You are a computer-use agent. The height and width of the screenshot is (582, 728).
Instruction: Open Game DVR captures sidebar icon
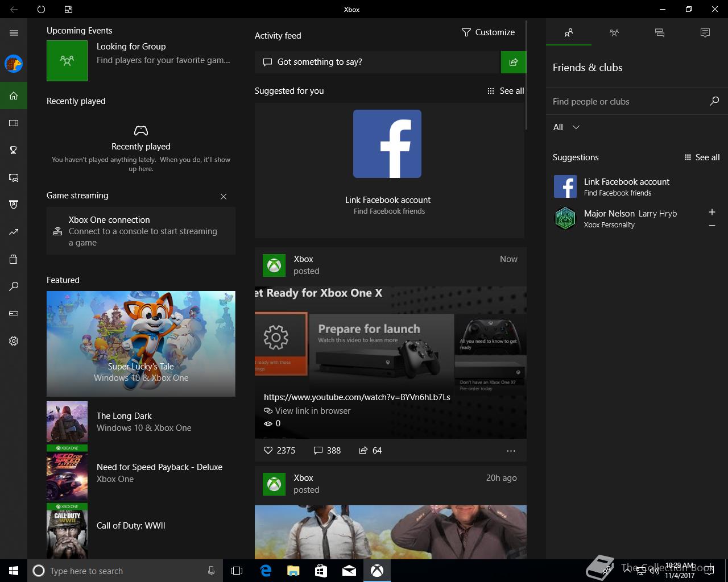(14, 177)
